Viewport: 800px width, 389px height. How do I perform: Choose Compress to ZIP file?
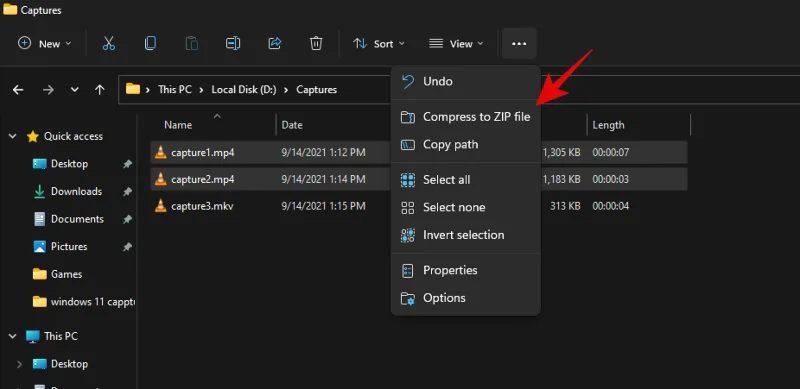[x=465, y=117]
